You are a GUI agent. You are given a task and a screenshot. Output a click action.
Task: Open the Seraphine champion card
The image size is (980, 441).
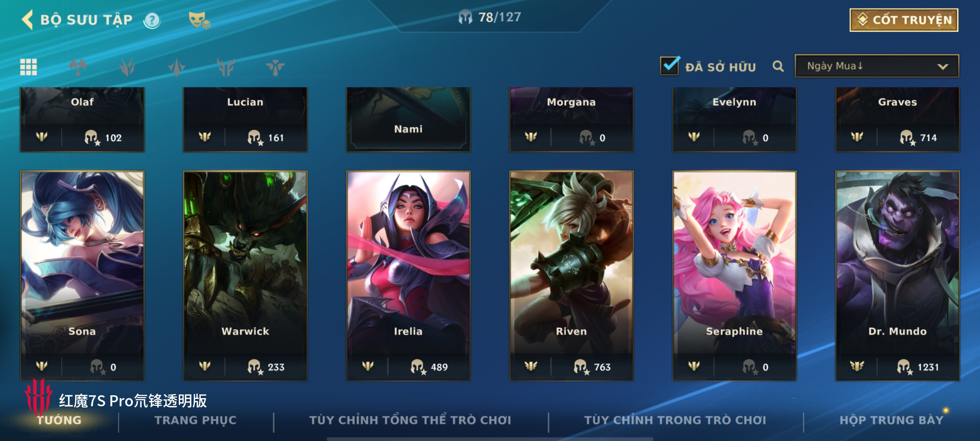tap(735, 276)
